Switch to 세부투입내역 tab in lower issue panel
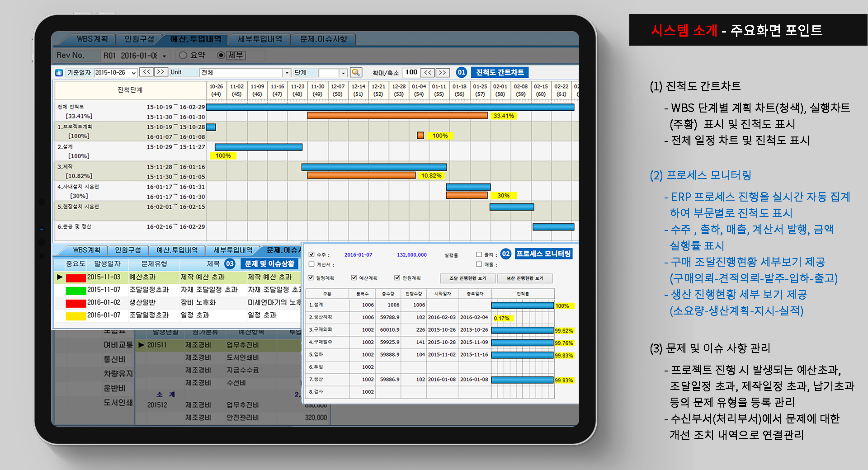868x470 pixels. pos(233,250)
